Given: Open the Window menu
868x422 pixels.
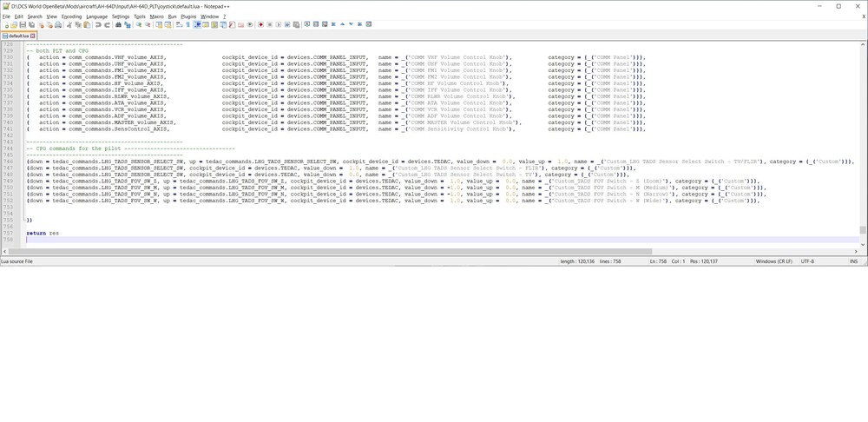Looking at the screenshot, I should 209,16.
